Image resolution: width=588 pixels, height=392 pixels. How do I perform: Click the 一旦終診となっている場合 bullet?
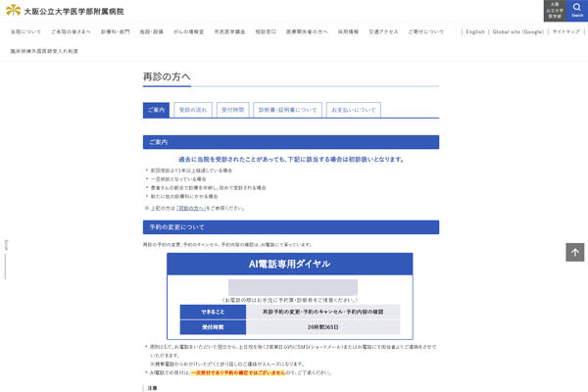click(178, 179)
